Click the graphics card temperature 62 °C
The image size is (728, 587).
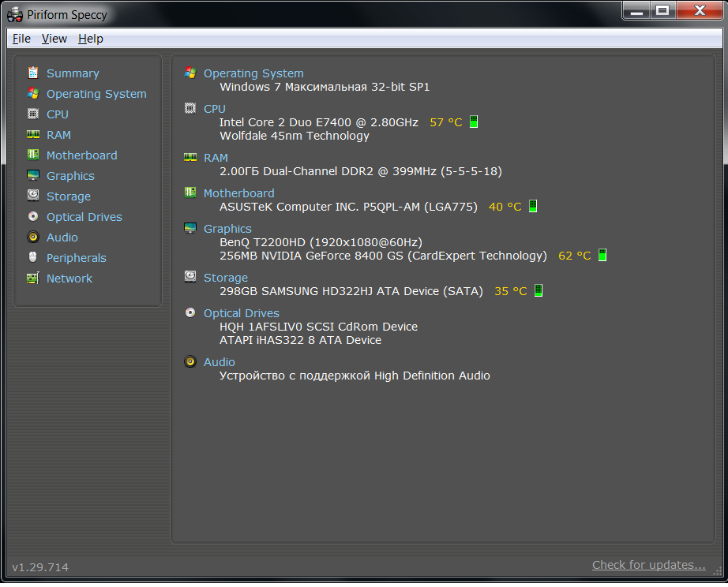tap(575, 256)
